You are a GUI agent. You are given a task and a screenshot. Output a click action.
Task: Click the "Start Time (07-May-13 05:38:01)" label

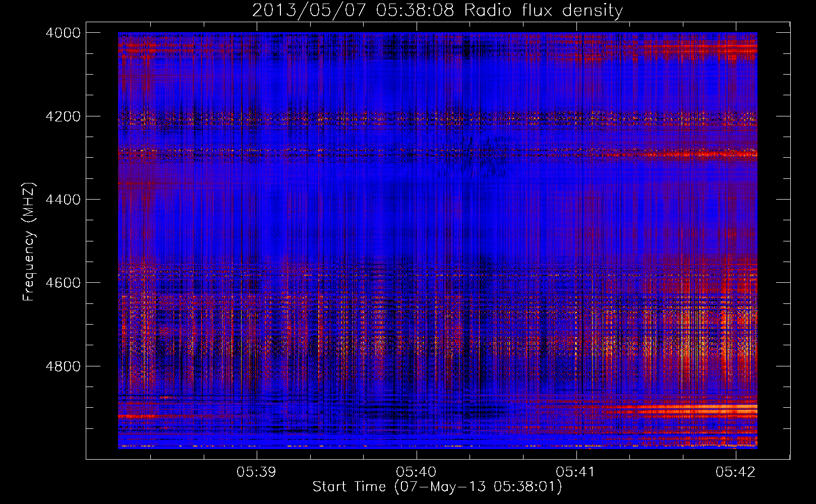tap(437, 487)
